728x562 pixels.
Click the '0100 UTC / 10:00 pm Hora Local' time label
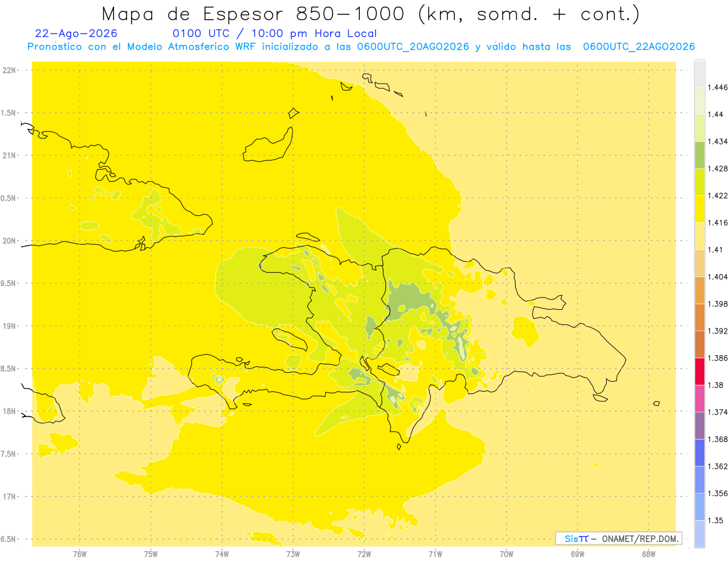pyautogui.click(x=275, y=34)
